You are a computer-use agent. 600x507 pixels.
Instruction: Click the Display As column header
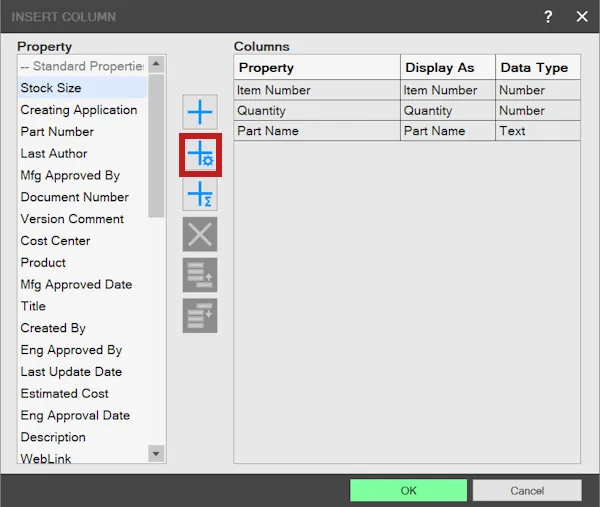click(448, 67)
